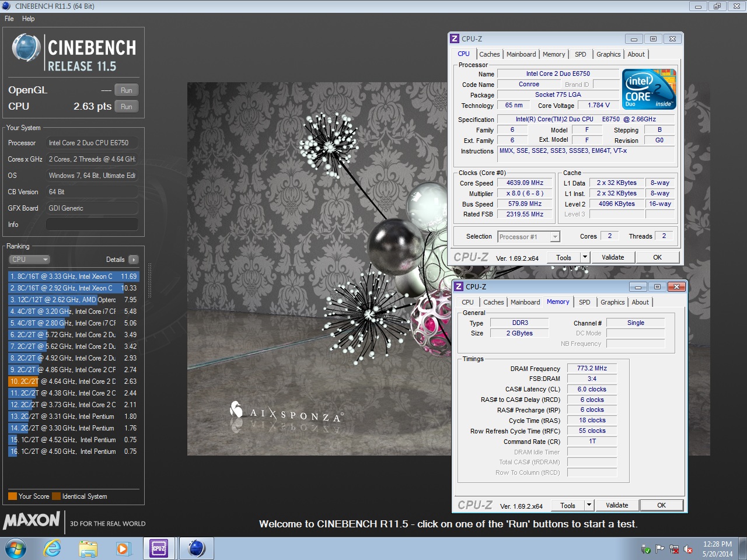The height and width of the screenshot is (560, 747).
Task: Click the orange Your Score legend swatch
Action: coord(12,496)
